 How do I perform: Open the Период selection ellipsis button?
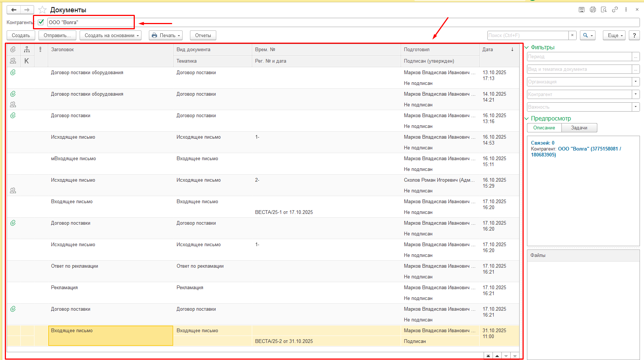click(x=636, y=56)
